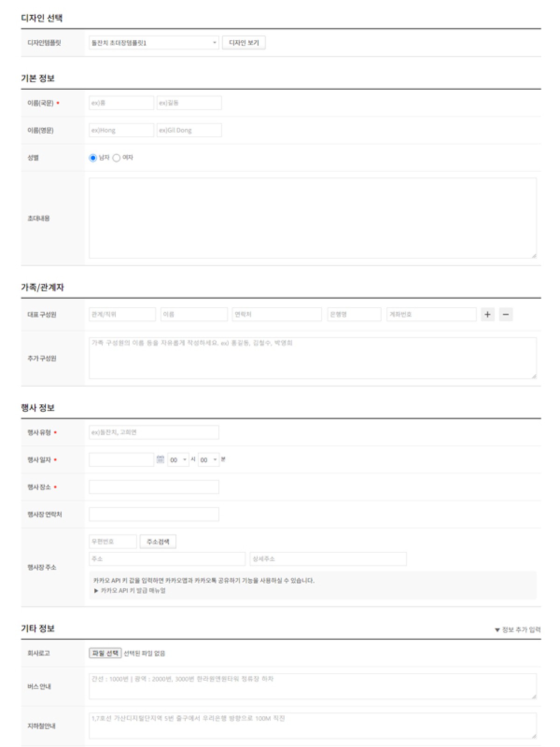560x747 pixels.
Task: Click the English name field ex)Hong
Action: [121, 130]
